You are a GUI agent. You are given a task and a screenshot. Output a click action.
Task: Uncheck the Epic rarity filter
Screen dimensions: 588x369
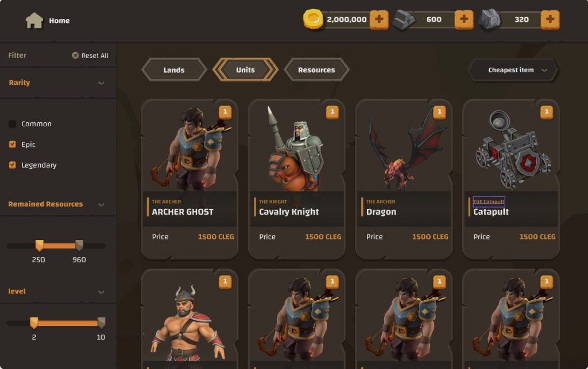point(13,144)
